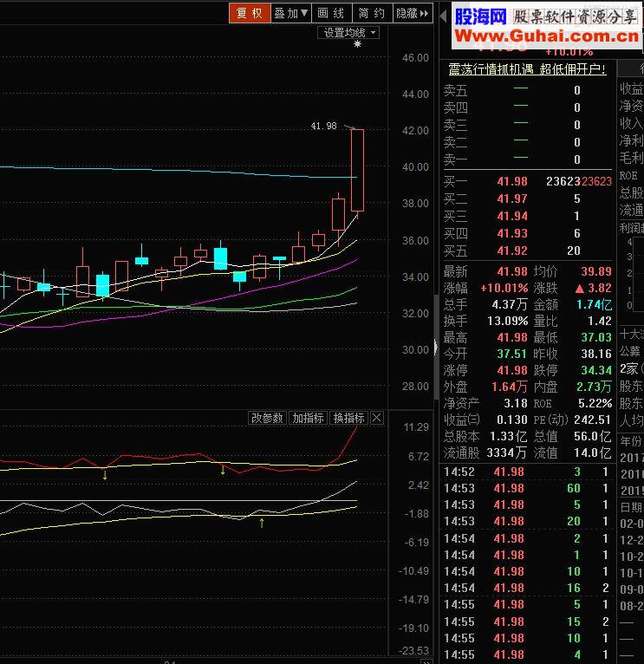Click the 内盘 value 2.73万
The width and height of the screenshot is (644, 664).
pyautogui.click(x=594, y=387)
